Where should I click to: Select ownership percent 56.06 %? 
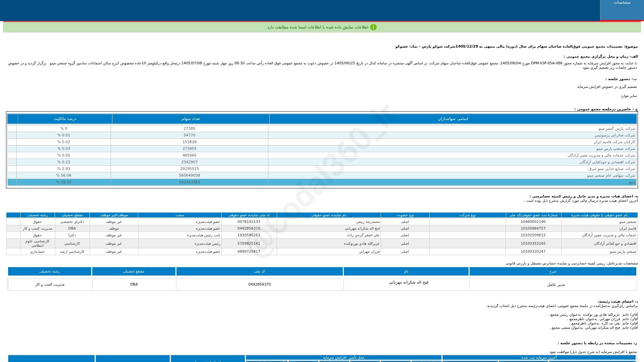(64, 175)
